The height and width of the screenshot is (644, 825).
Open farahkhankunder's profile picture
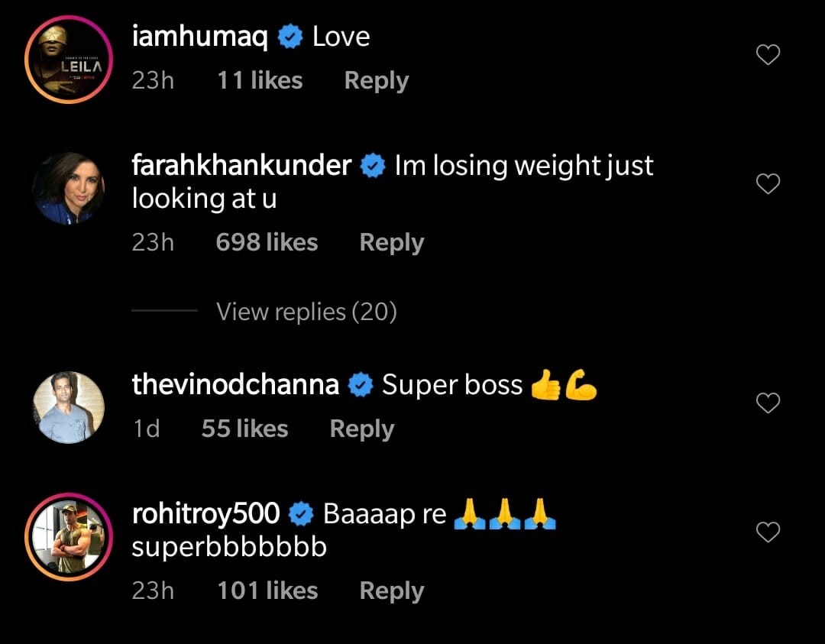[x=68, y=188]
